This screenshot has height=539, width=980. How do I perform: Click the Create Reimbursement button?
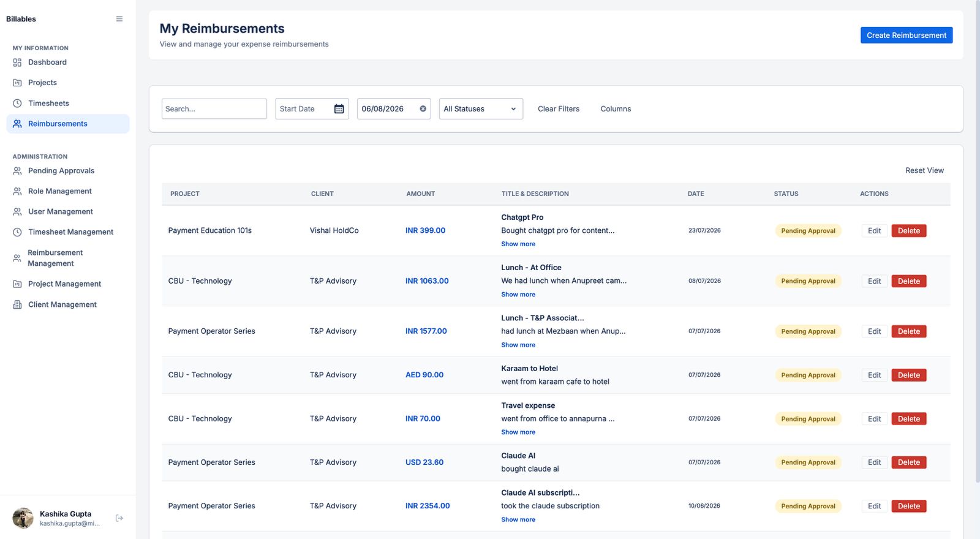pyautogui.click(x=907, y=36)
